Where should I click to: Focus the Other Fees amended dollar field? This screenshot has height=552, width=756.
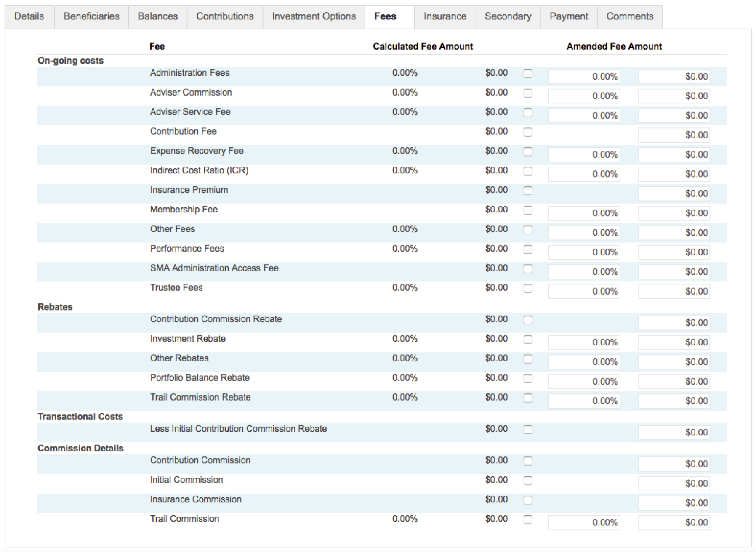674,233
